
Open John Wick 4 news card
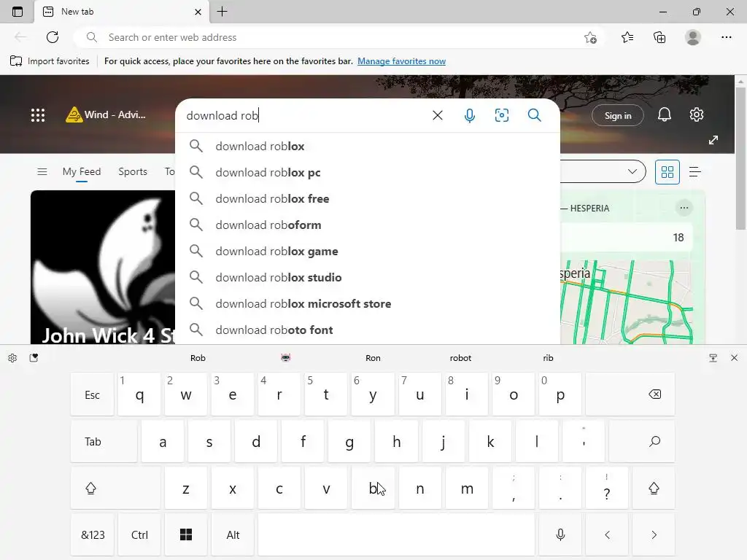103,267
